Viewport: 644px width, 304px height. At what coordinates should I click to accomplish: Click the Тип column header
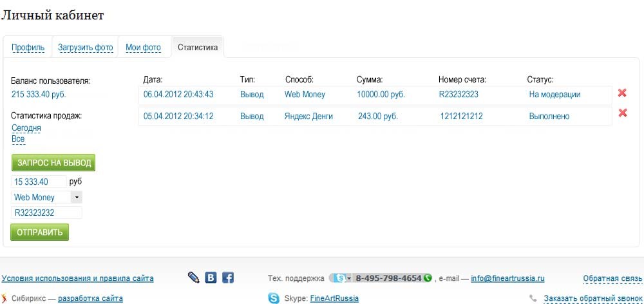(247, 80)
